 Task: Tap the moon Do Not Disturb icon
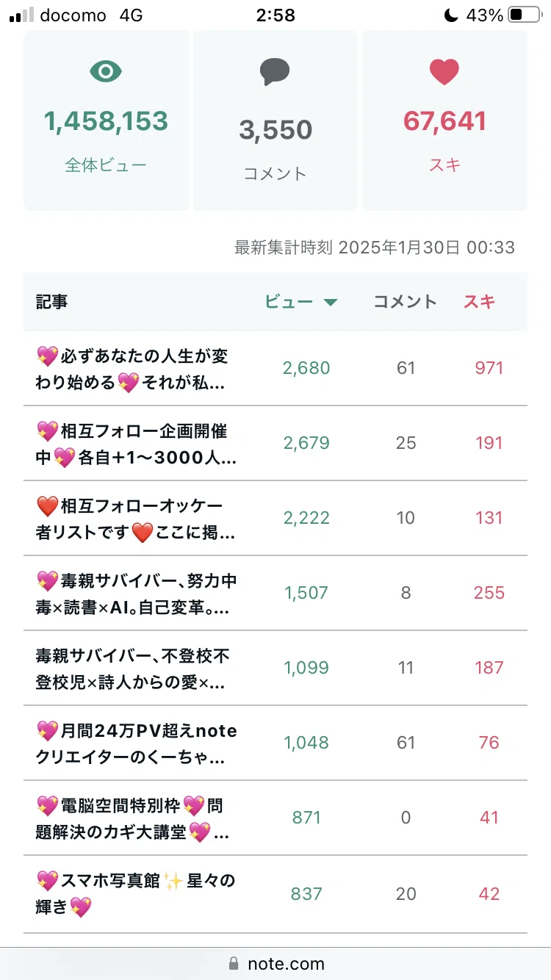click(x=451, y=15)
